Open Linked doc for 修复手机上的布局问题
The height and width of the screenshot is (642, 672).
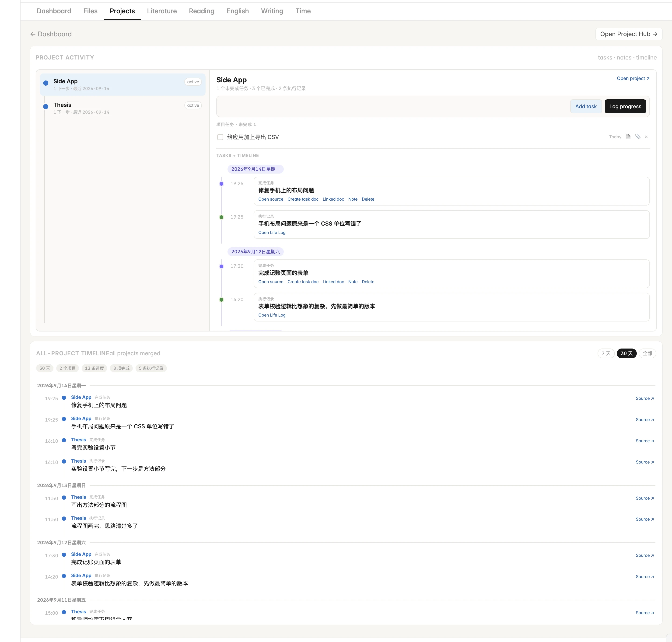333,199
